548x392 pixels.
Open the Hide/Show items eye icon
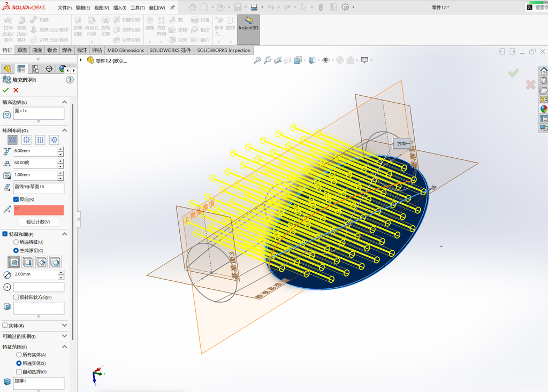pyautogui.click(x=326, y=60)
